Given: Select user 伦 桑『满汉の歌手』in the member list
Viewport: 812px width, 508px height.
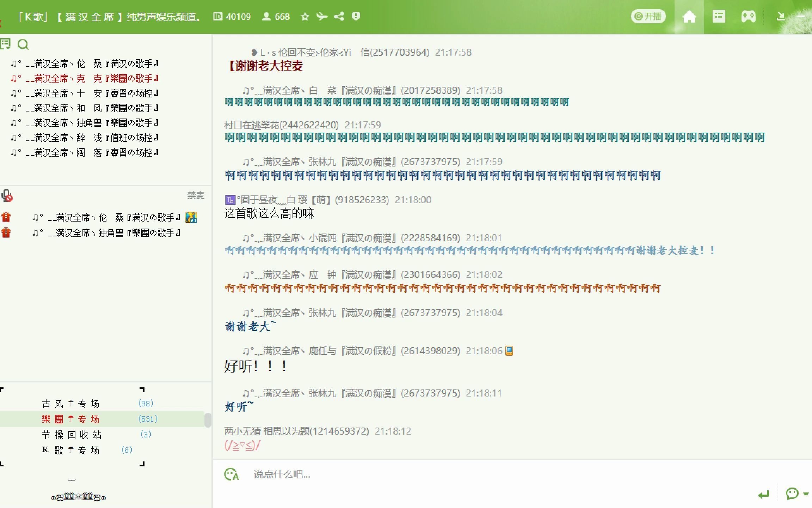Looking at the screenshot, I should [x=85, y=64].
